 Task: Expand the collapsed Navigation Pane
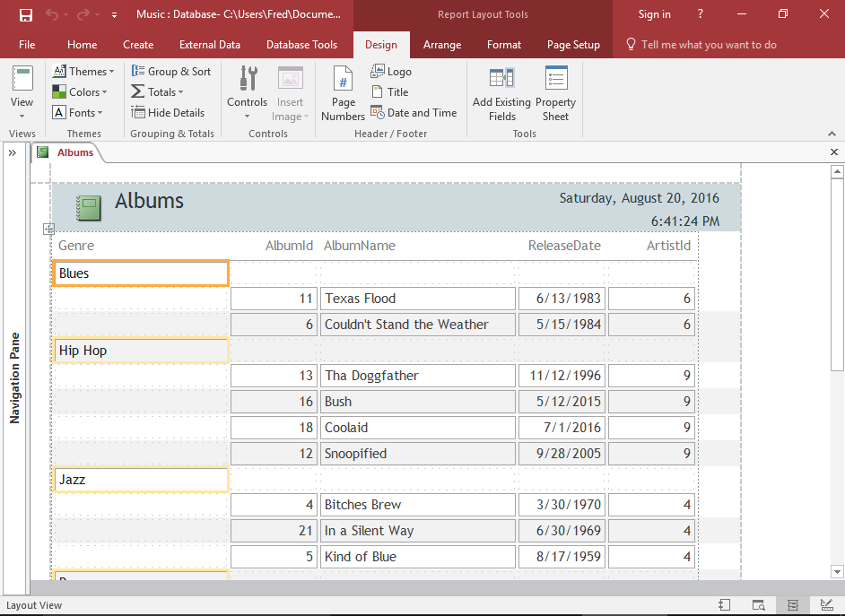point(13,152)
